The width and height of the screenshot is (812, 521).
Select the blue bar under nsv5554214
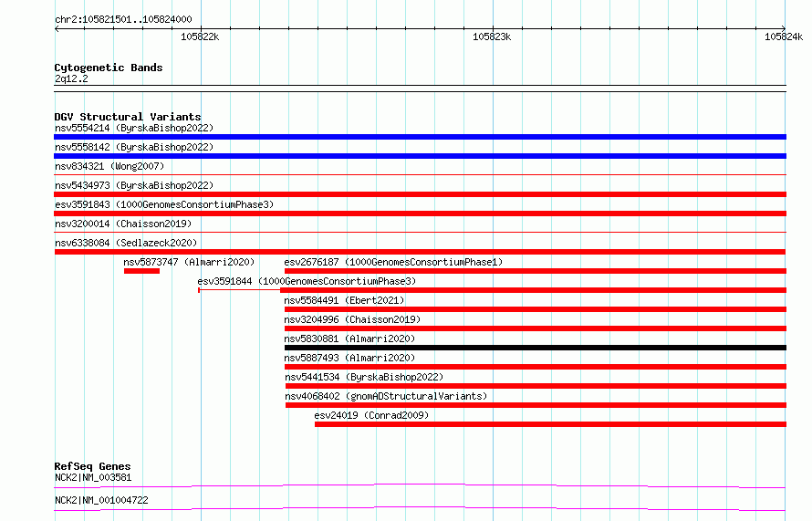click(x=420, y=137)
